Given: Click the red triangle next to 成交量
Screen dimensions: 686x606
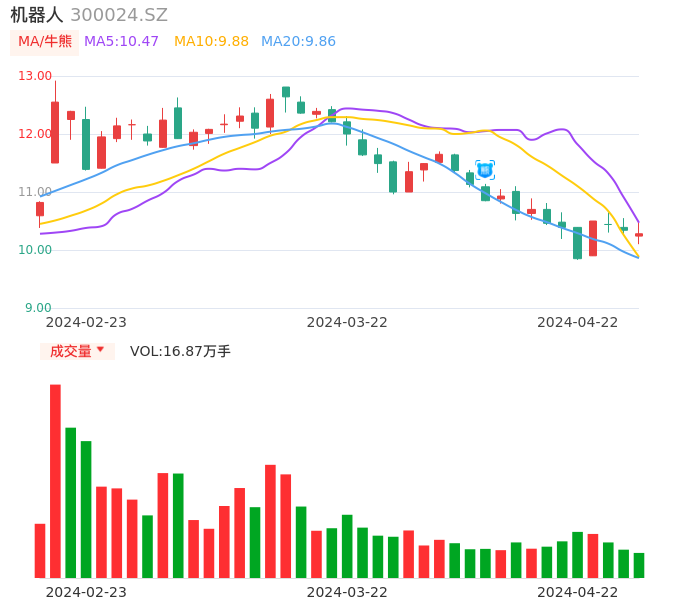Looking at the screenshot, I should (100, 350).
